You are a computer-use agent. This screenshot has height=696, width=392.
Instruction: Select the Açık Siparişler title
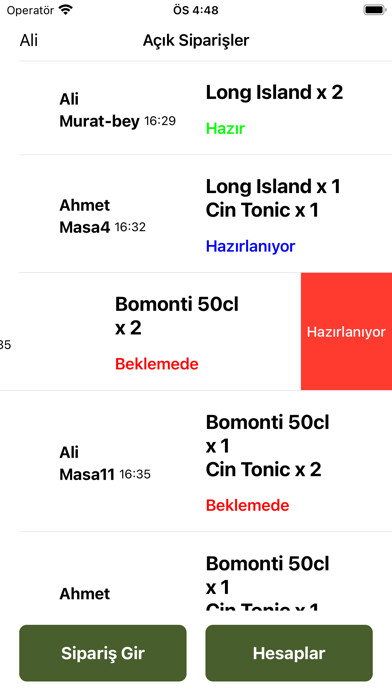[x=196, y=40]
